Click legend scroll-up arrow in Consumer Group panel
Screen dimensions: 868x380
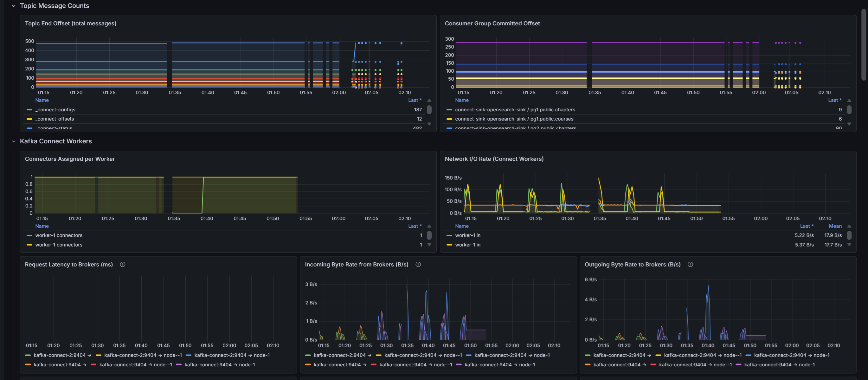click(849, 101)
